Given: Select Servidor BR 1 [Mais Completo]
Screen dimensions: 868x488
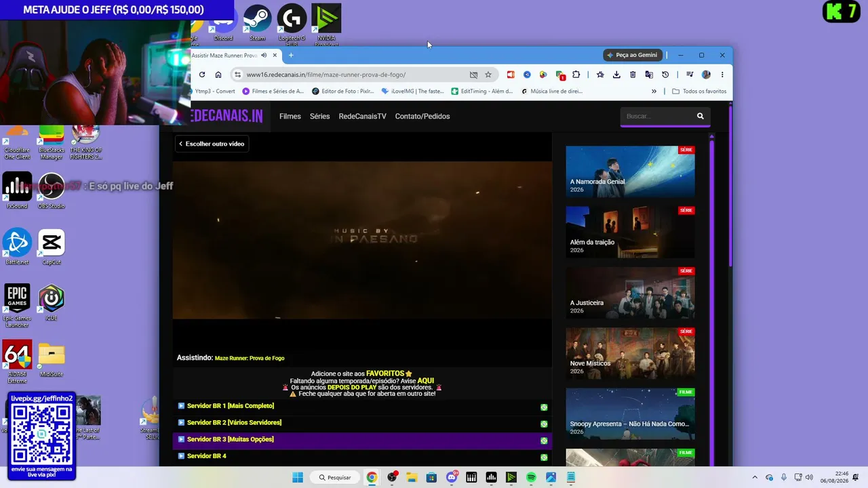Looking at the screenshot, I should [362, 406].
